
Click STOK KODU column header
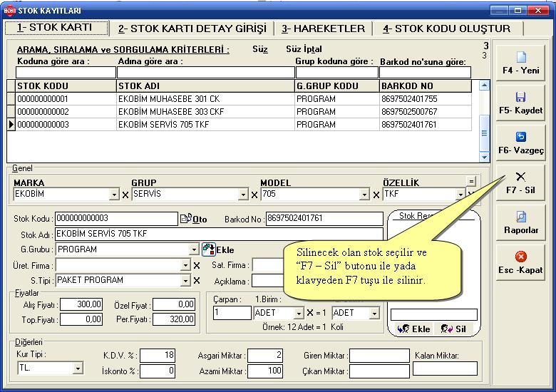[x=66, y=86]
